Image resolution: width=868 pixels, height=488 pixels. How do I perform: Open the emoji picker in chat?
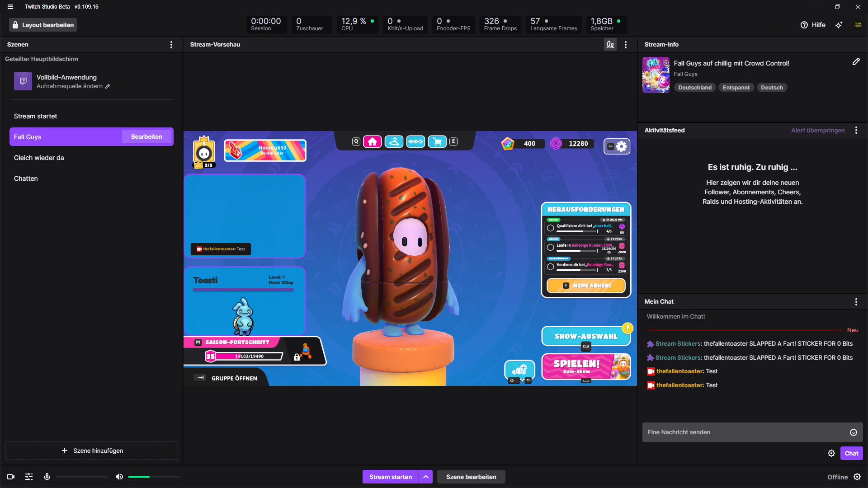[x=853, y=432]
